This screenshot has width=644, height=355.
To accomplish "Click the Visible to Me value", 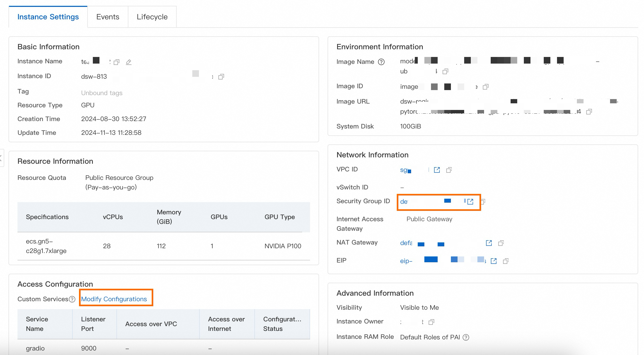I will tap(419, 308).
